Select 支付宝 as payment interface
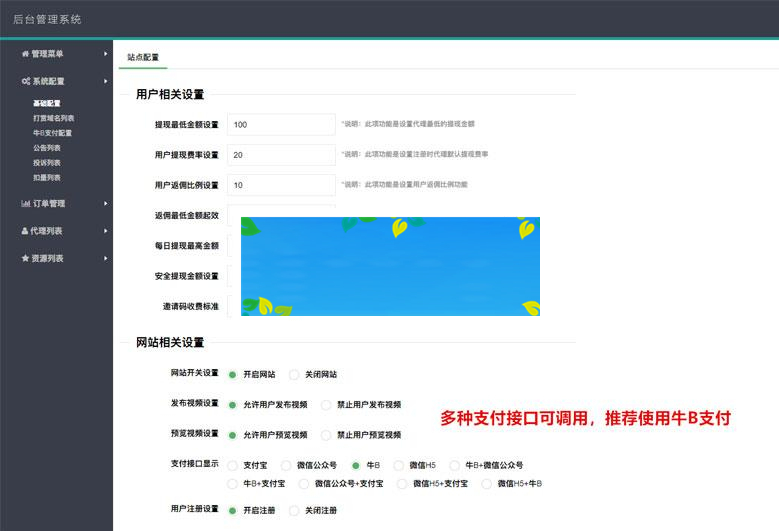779x531 pixels. (233, 465)
